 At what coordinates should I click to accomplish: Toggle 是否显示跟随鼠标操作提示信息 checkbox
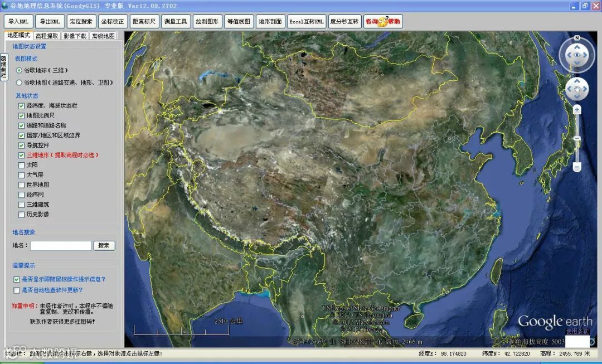tap(17, 279)
